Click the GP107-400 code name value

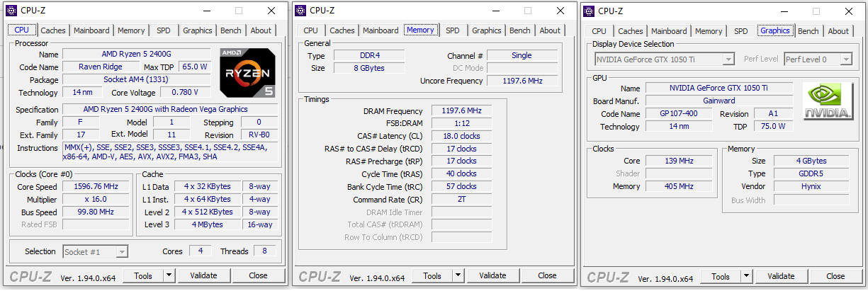[680, 113]
